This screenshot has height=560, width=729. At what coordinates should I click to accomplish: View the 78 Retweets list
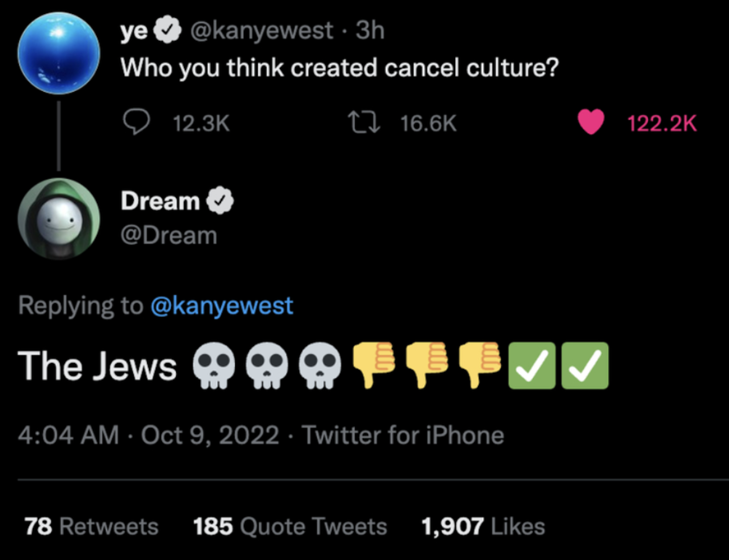click(x=91, y=527)
